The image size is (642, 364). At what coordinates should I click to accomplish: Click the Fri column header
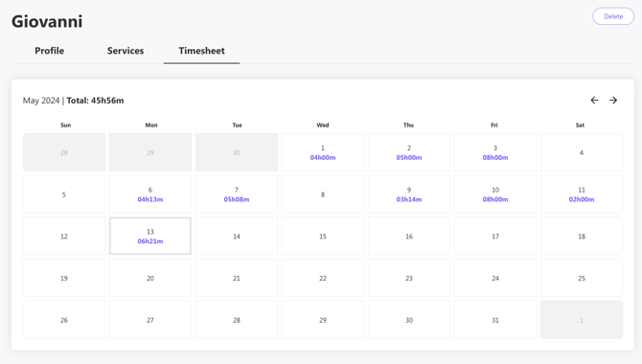494,125
